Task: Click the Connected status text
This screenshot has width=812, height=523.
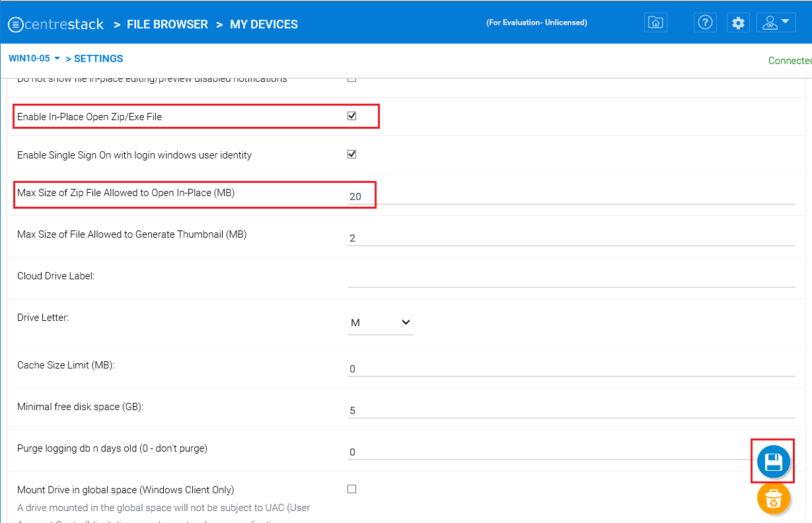Action: pyautogui.click(x=790, y=61)
